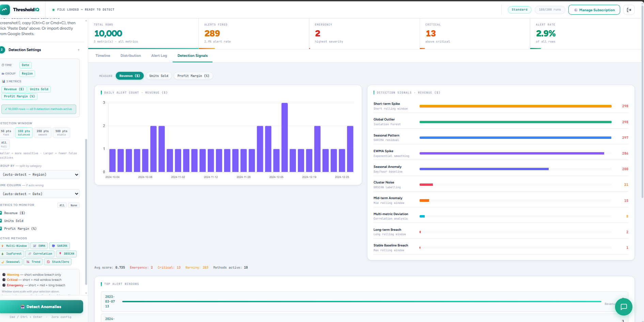Click the Detect Anomalies button
The image size is (644, 322).
point(42,307)
